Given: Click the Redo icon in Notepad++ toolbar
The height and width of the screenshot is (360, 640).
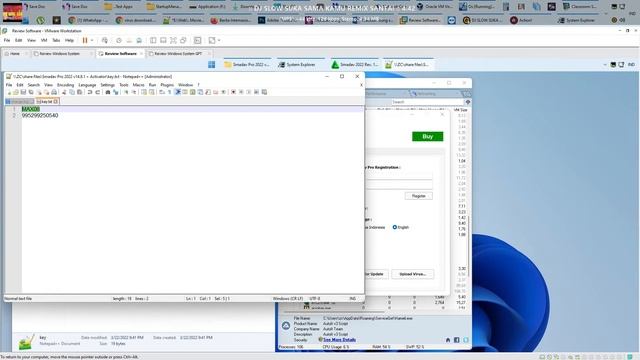Looking at the screenshot, I should click(x=98, y=92).
